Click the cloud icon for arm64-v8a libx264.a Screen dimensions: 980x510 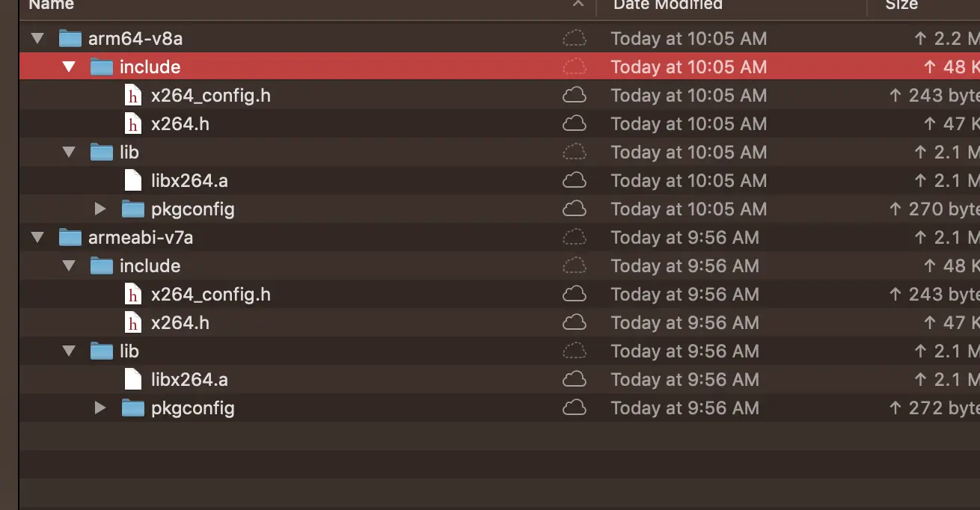(x=574, y=180)
